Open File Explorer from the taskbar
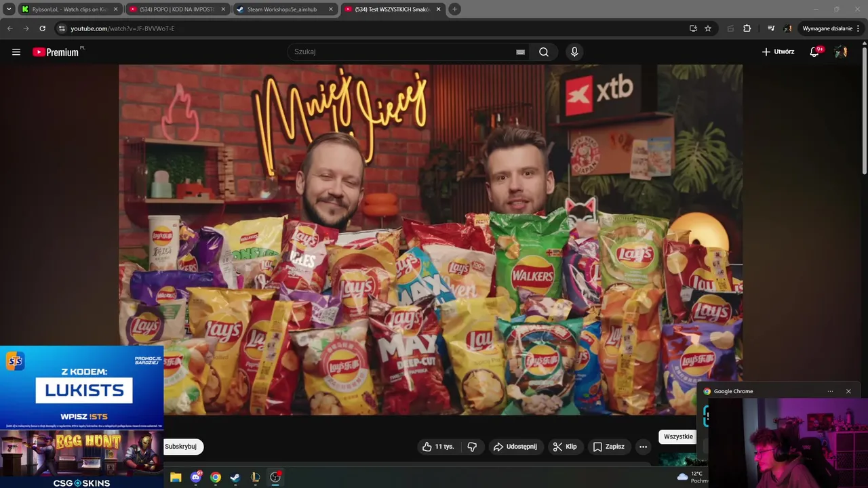 point(176,477)
